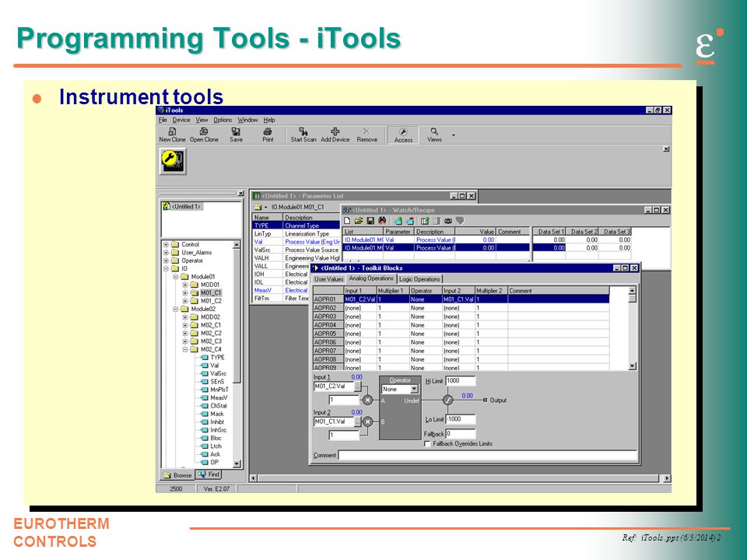
Task: Click red binoculars icon in Watch/Recipe toolbar
Action: (381, 221)
